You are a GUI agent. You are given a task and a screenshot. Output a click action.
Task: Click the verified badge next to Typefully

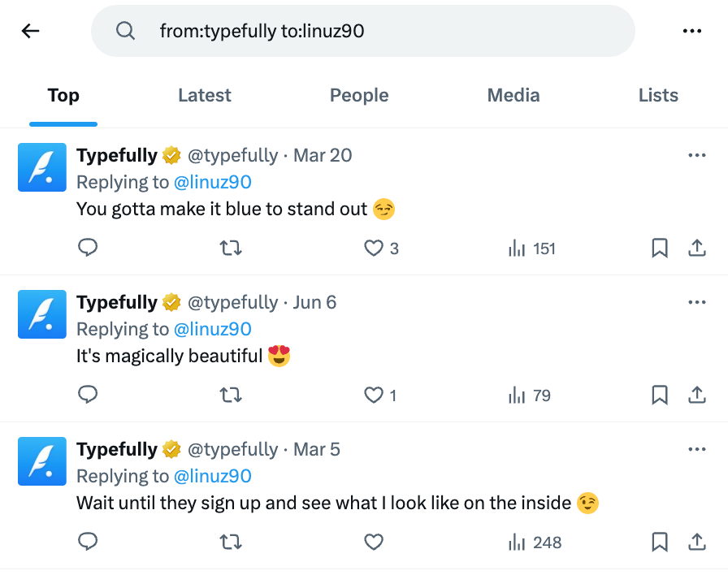coord(171,155)
